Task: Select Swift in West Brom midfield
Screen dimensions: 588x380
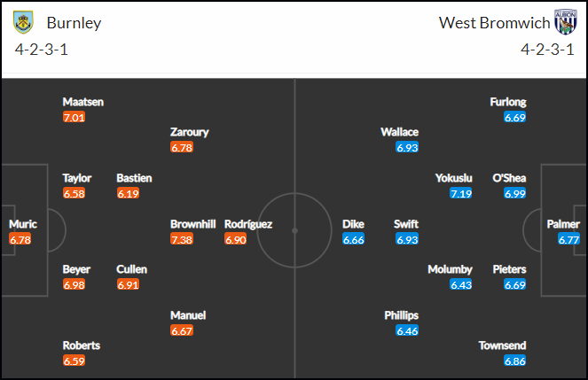Action: pos(406,224)
